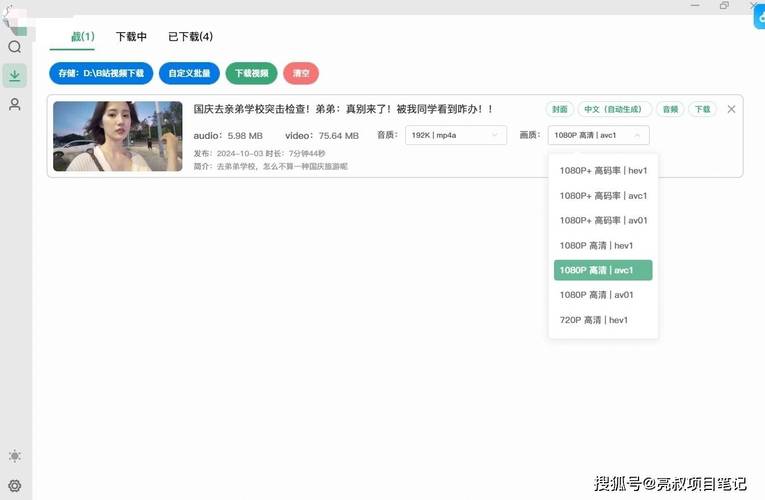
Task: Switch to the 下载中 tab
Action: tap(131, 37)
